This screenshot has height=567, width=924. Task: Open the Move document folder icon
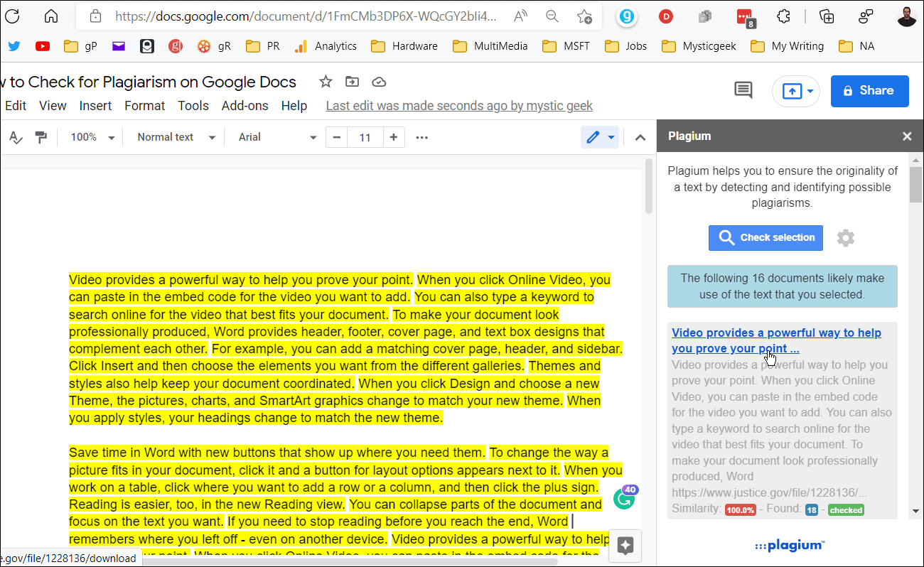pos(352,82)
